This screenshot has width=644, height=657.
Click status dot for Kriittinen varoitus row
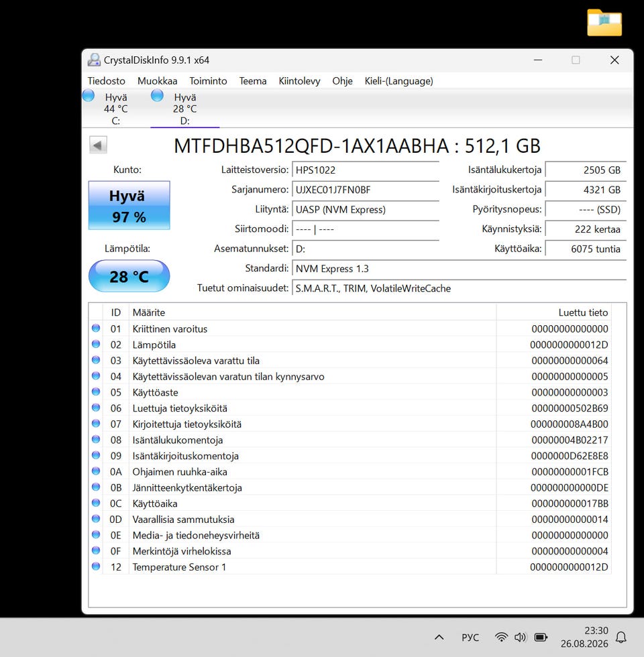(x=96, y=328)
